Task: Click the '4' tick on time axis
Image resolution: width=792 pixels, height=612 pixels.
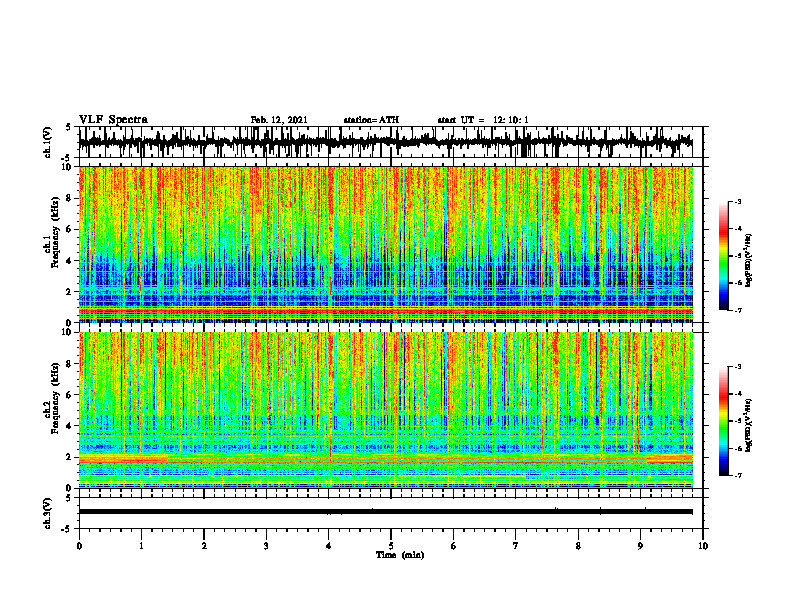Action: coord(329,546)
